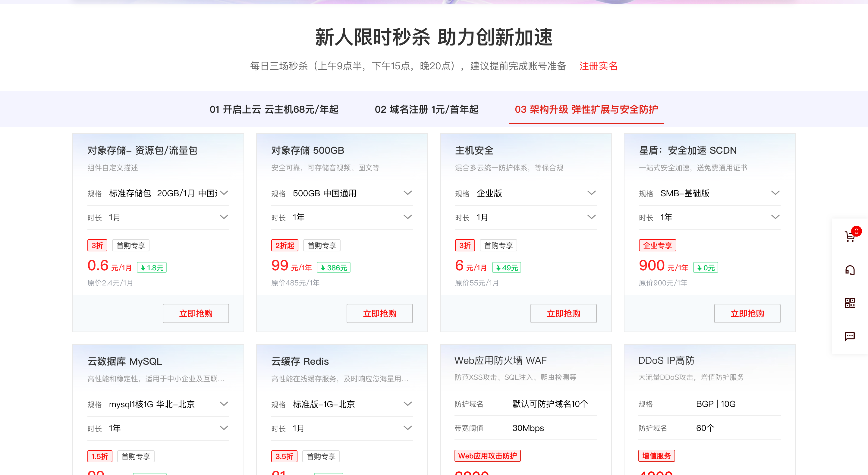The width and height of the screenshot is (868, 475).
Task: Click 立即抢购 for 对象存储 500GB
Action: 379,313
